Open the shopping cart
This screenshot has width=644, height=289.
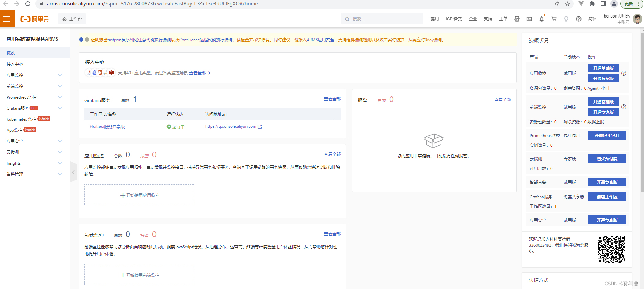pos(554,19)
